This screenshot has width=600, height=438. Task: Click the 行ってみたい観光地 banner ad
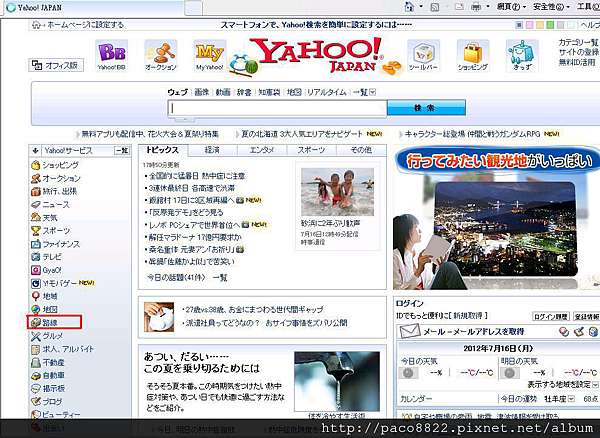coord(497,218)
